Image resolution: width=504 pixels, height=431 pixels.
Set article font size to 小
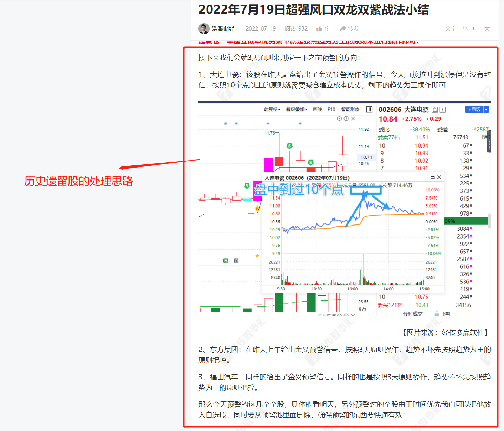click(x=465, y=29)
